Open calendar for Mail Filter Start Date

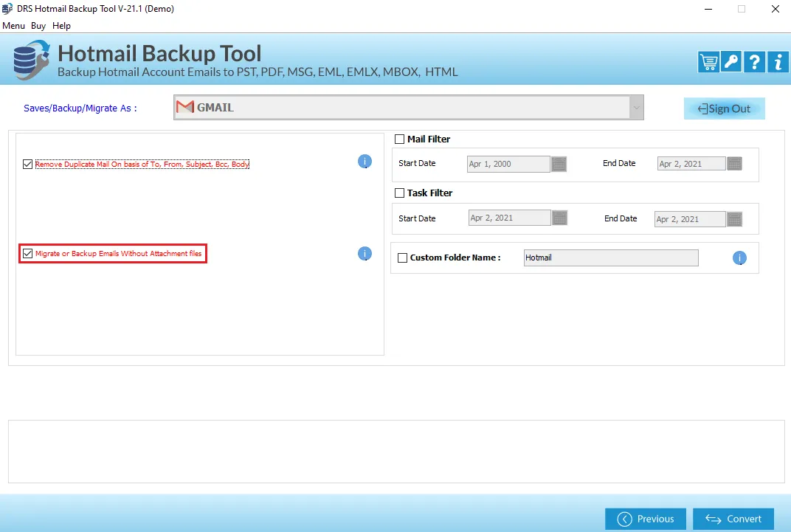559,164
